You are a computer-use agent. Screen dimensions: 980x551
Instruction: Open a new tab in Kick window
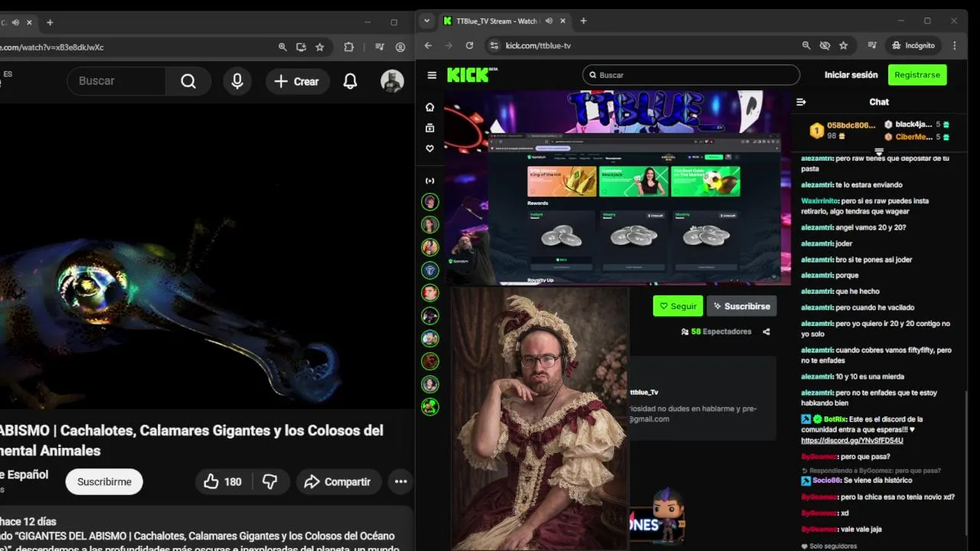tap(583, 21)
